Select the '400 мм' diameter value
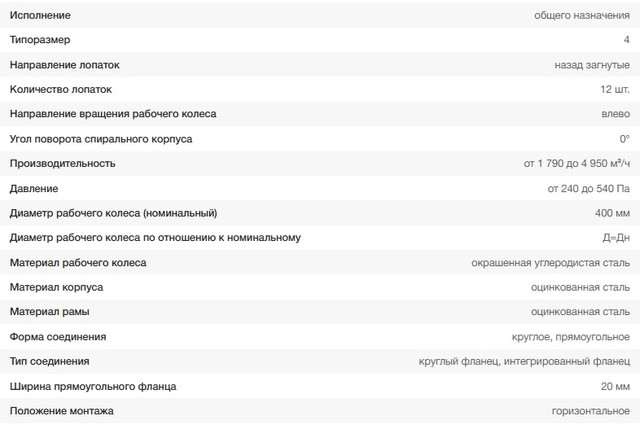Image resolution: width=640 pixels, height=429 pixels. click(612, 213)
